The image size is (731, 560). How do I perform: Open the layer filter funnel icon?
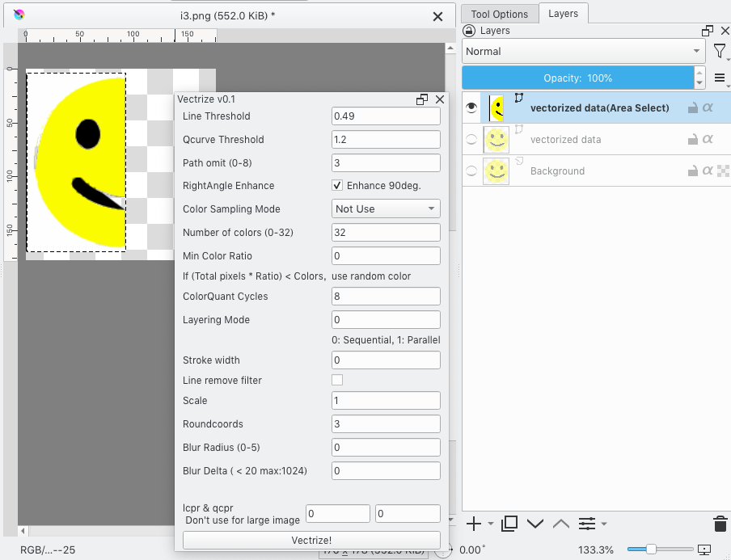tap(719, 51)
